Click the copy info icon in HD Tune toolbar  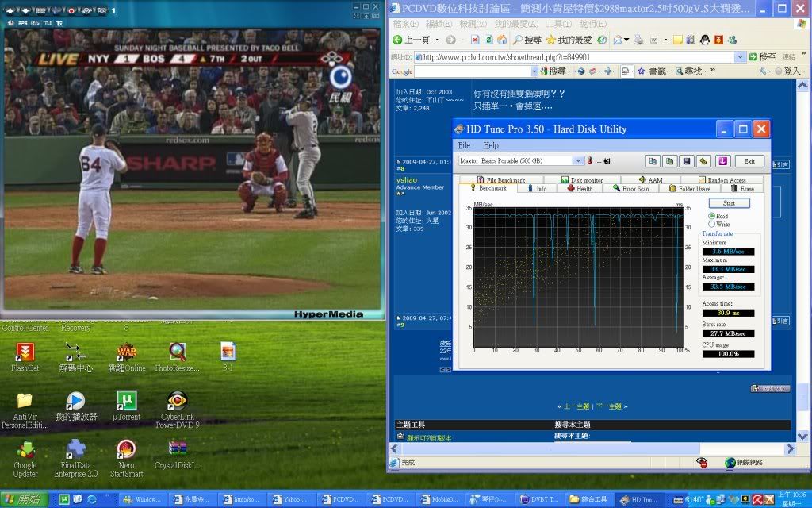(653, 161)
